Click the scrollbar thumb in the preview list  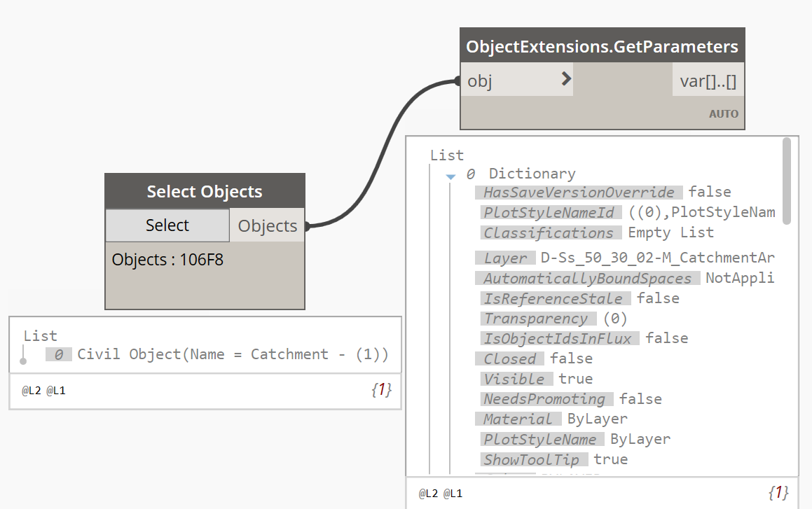787,181
